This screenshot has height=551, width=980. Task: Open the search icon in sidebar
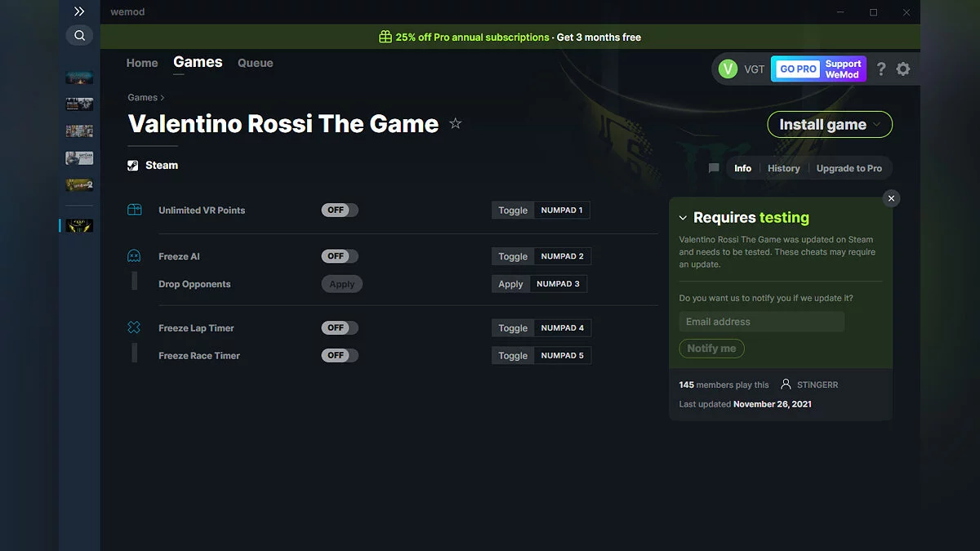coord(79,35)
